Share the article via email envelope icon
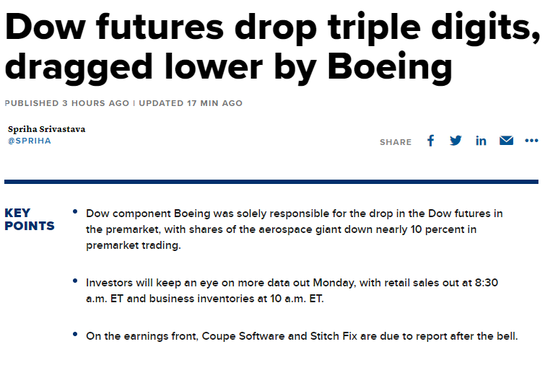Screen dimensions: 550x365 click(x=506, y=141)
